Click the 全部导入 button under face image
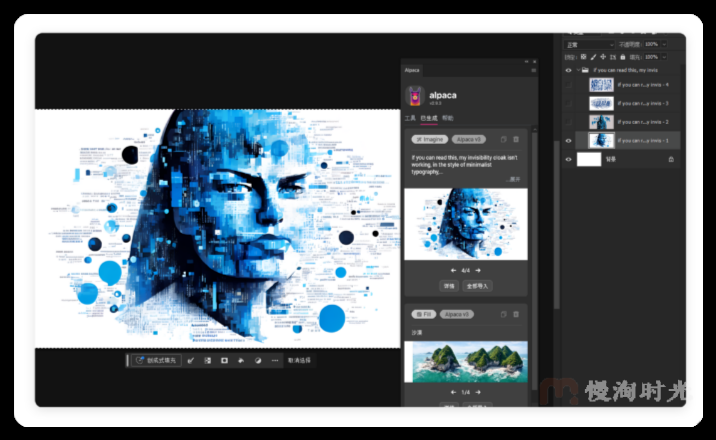This screenshot has height=440, width=716. 477,286
